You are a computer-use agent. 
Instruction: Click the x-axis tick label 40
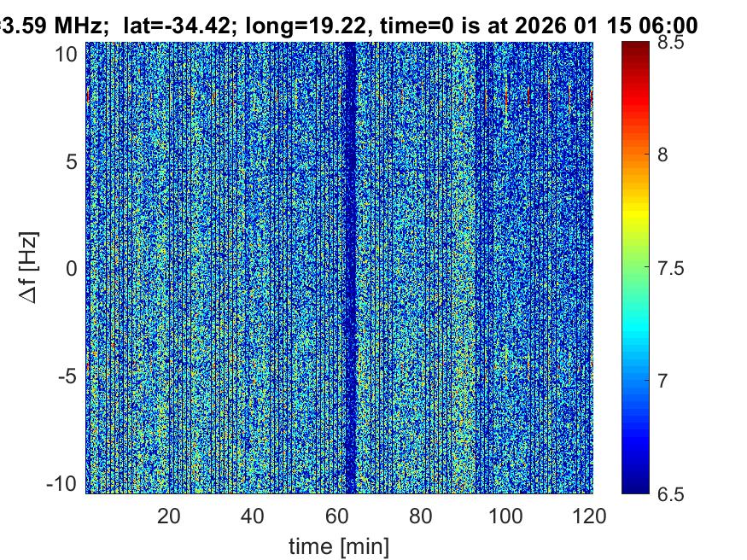pyautogui.click(x=253, y=516)
